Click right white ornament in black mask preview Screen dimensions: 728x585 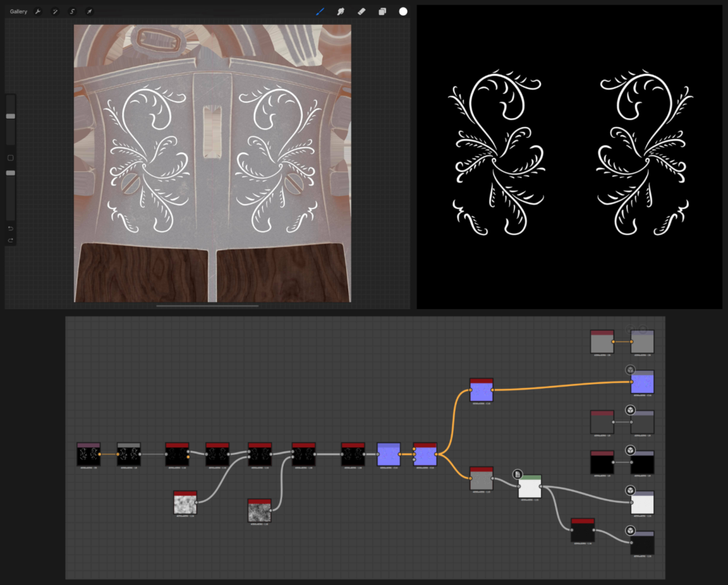coord(645,154)
